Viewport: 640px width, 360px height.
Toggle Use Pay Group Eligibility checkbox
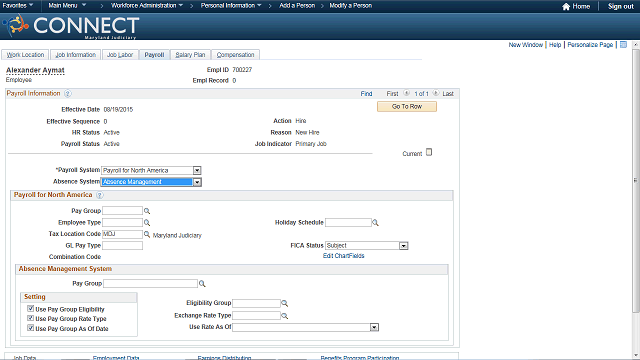point(30,309)
